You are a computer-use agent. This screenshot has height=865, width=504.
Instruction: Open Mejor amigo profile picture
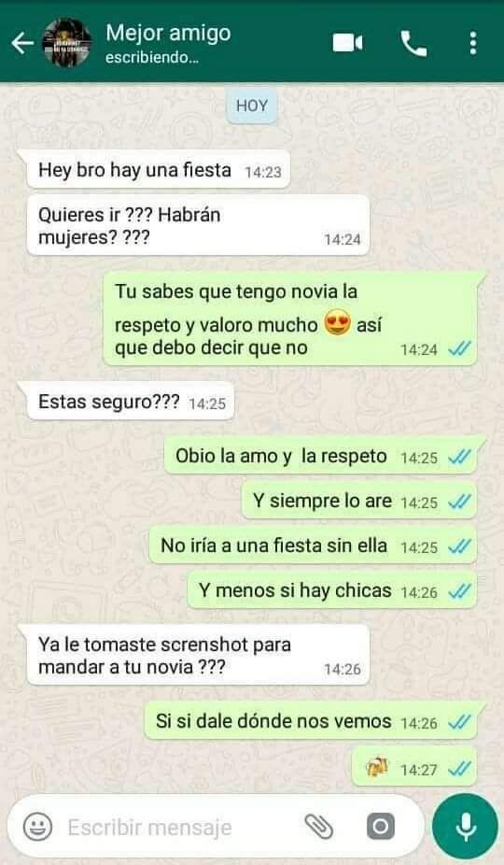point(67,42)
